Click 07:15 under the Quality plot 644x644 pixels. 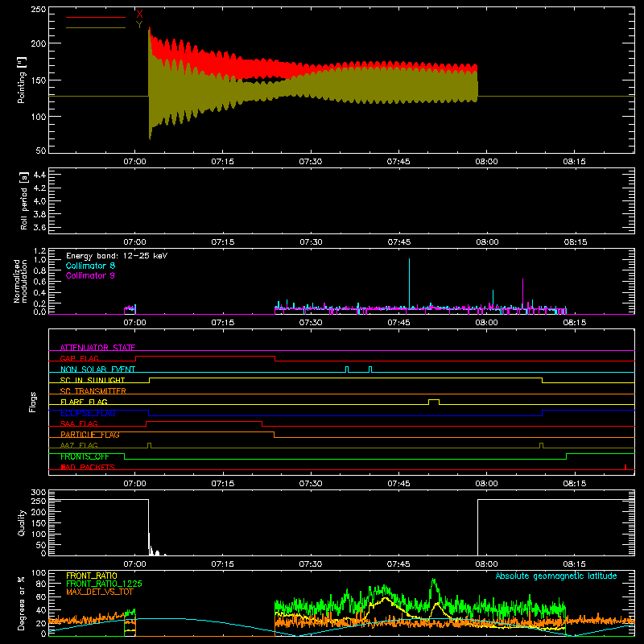[223, 564]
